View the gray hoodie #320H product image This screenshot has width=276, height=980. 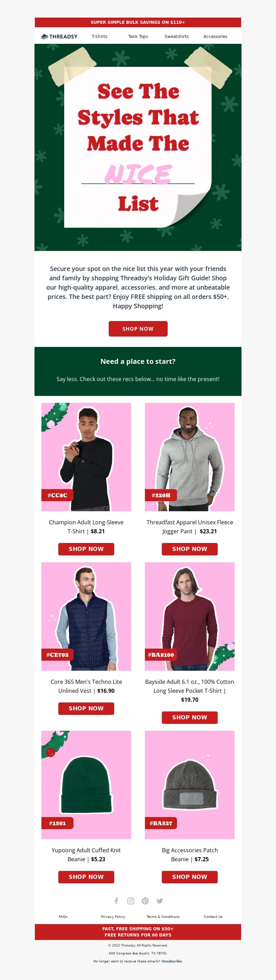click(190, 457)
